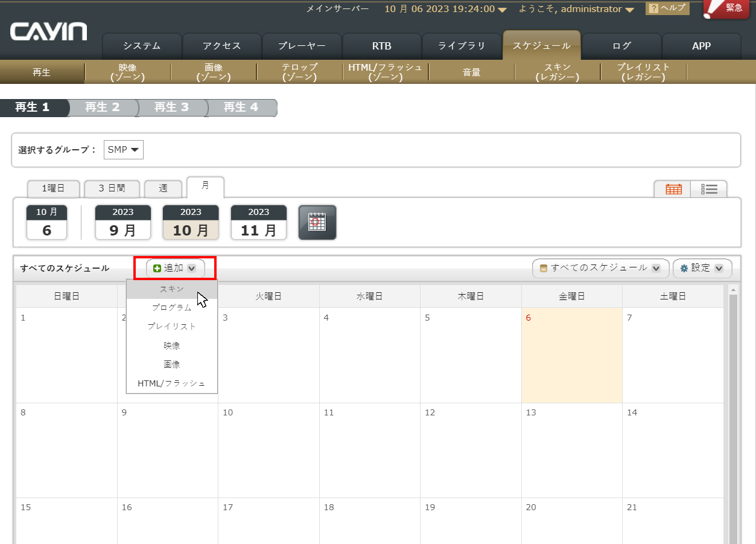Switch to 再生 3 tab
The height and width of the screenshot is (544, 756).
172,107
